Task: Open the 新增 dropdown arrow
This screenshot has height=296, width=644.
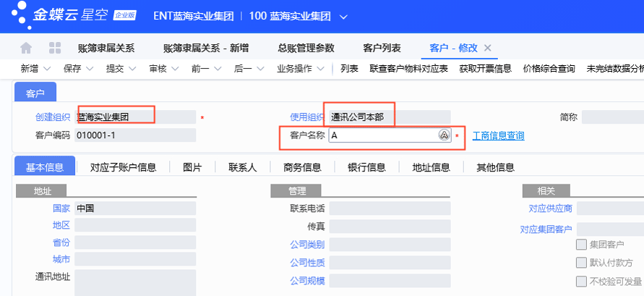Action: (x=46, y=69)
